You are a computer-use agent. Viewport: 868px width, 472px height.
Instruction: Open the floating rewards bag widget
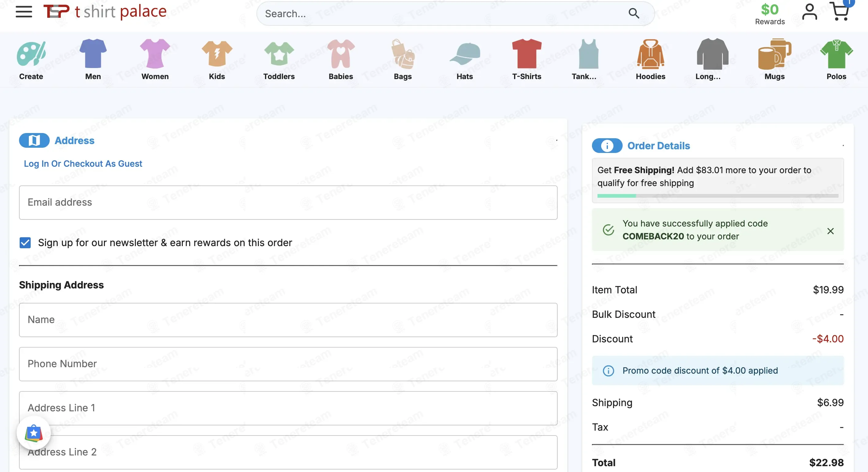tap(34, 433)
